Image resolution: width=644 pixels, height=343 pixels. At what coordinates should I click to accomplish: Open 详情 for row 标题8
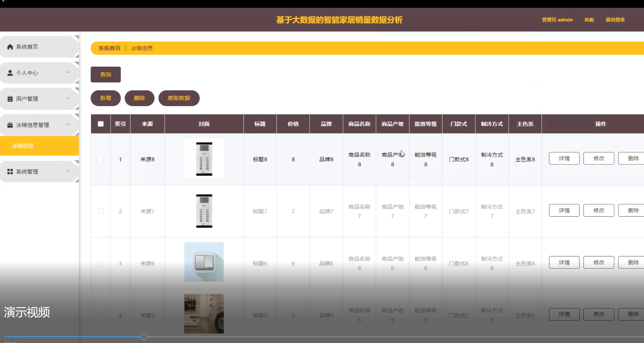tap(564, 158)
